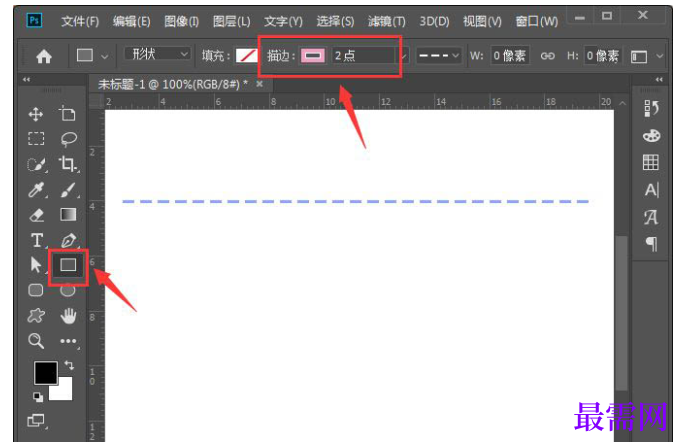Open the 文字(Y) menu
The width and height of the screenshot is (686, 448).
coord(283,21)
